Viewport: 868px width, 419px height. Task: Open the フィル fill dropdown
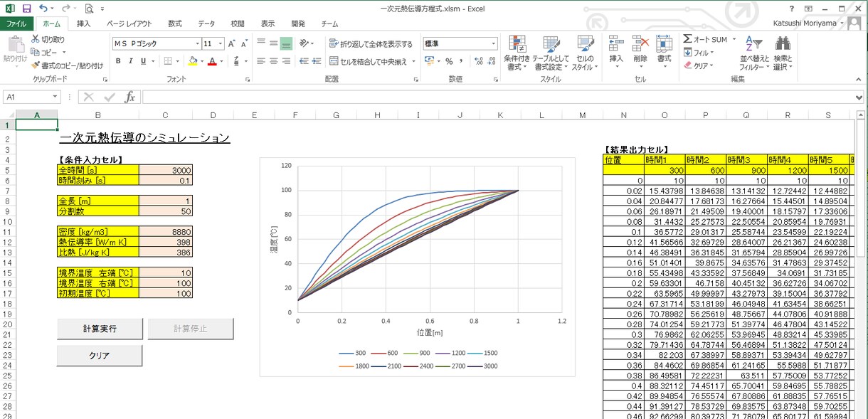699,53
